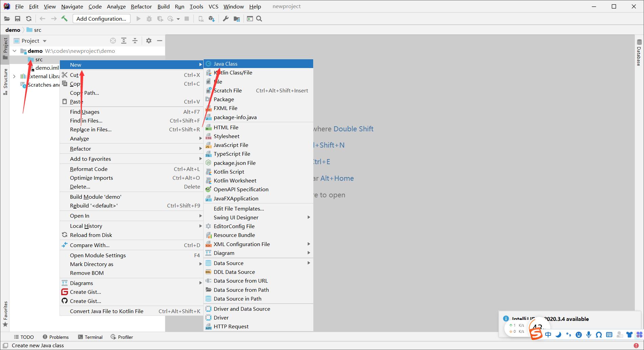Click the microphone icon in the IME bar
The height and width of the screenshot is (350, 644).
pyautogui.click(x=589, y=335)
